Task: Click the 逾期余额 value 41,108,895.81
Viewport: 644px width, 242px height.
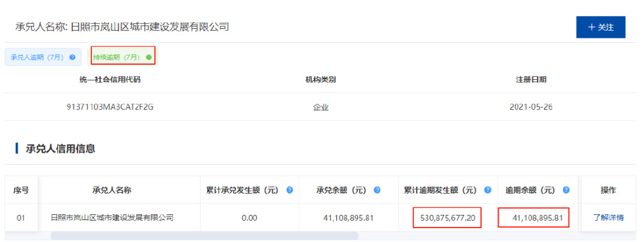Action: 538,217
